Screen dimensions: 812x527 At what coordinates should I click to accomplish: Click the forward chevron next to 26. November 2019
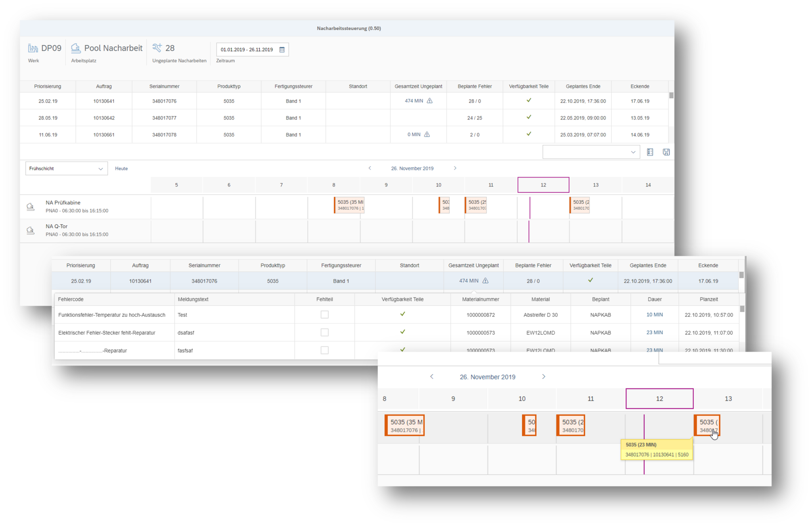455,168
